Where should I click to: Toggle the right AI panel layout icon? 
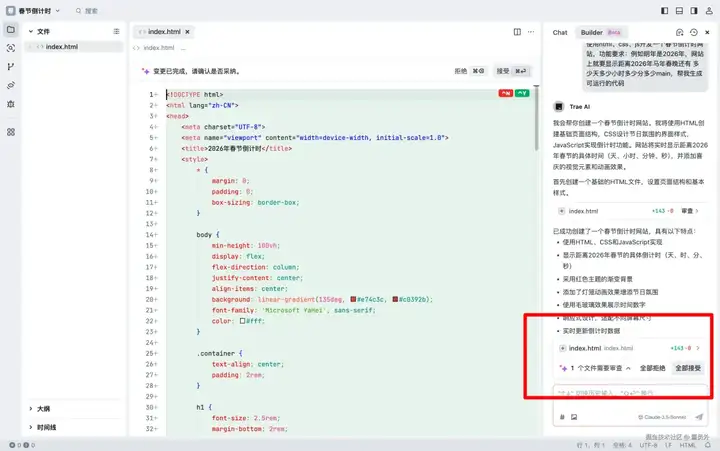(694, 11)
